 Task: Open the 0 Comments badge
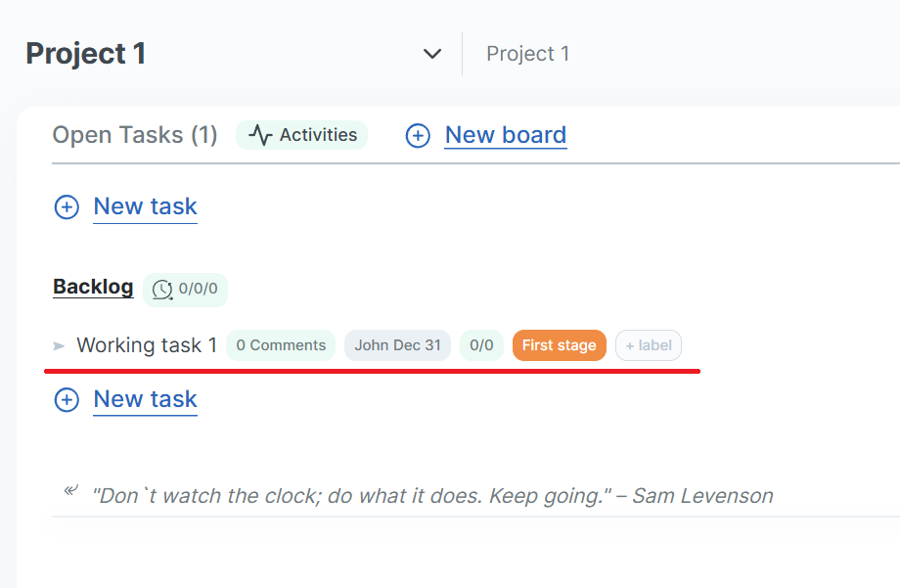pos(281,345)
